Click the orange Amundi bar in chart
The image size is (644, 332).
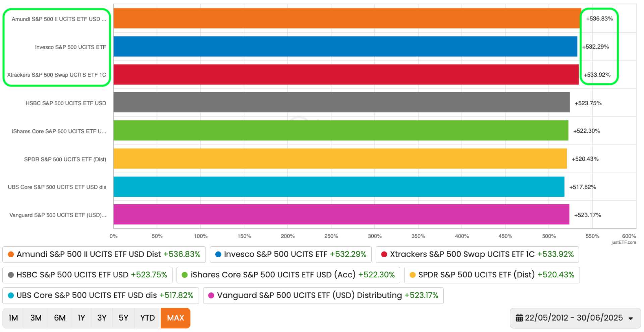(x=347, y=18)
